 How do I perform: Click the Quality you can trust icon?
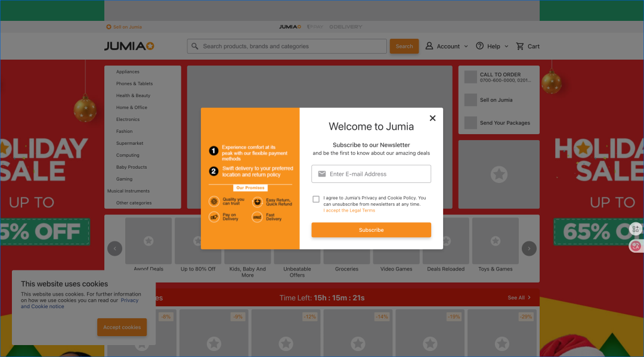pyautogui.click(x=214, y=201)
